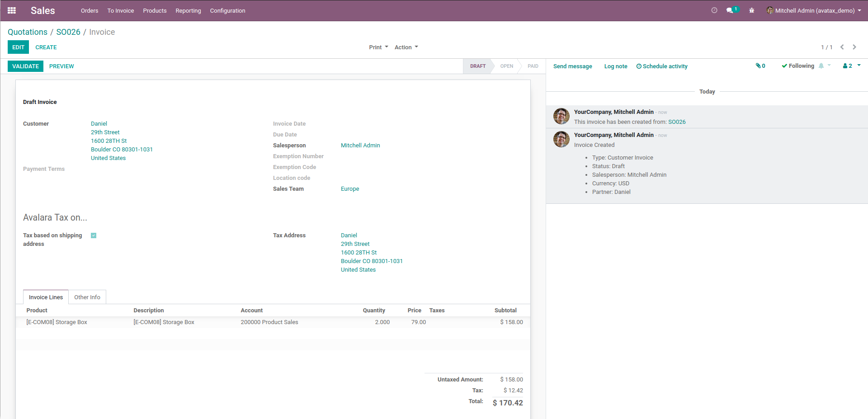This screenshot has height=419, width=868.
Task: Go to previous record arrow
Action: point(842,47)
